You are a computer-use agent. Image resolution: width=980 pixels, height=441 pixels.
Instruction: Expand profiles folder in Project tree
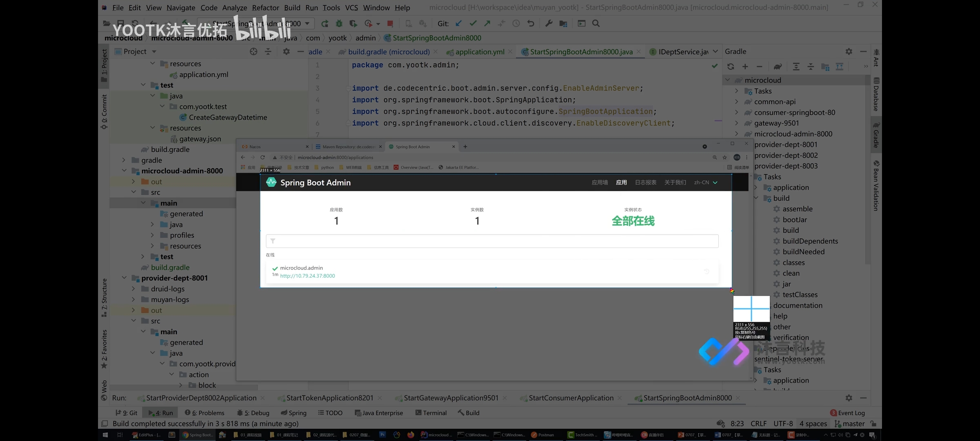point(152,235)
